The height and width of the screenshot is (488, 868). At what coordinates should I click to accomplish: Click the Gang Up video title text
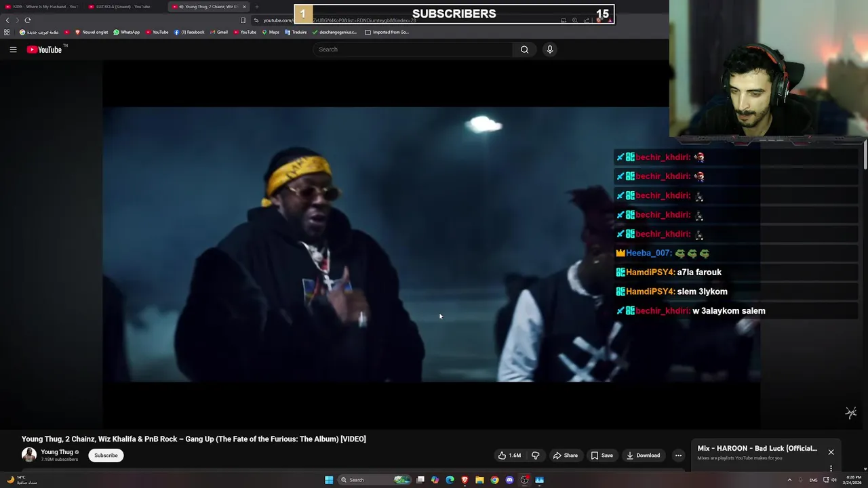click(x=194, y=439)
